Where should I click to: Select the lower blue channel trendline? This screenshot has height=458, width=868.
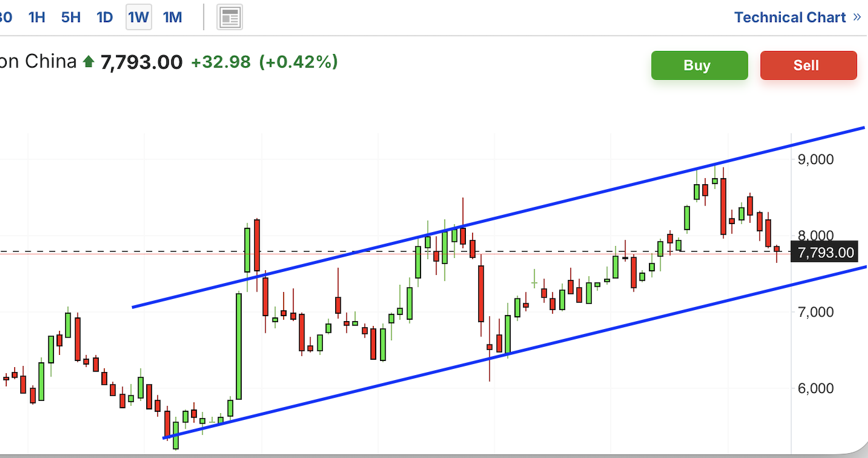(x=514, y=352)
